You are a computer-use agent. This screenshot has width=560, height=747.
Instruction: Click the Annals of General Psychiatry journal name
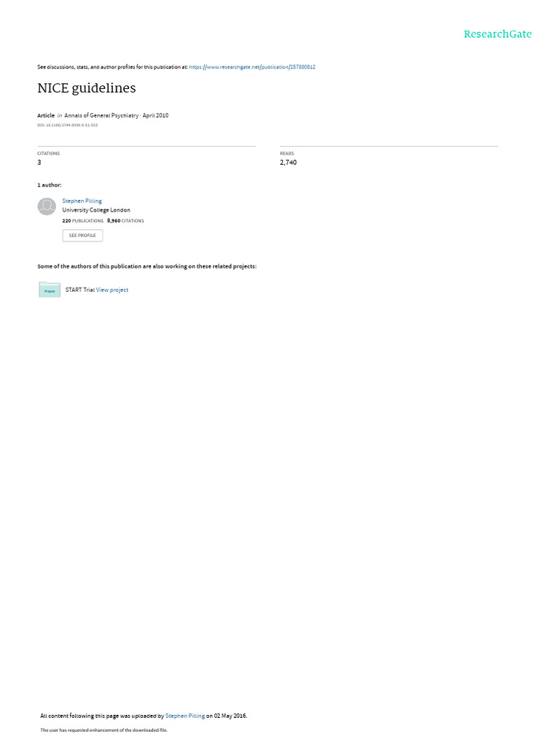[101, 115]
